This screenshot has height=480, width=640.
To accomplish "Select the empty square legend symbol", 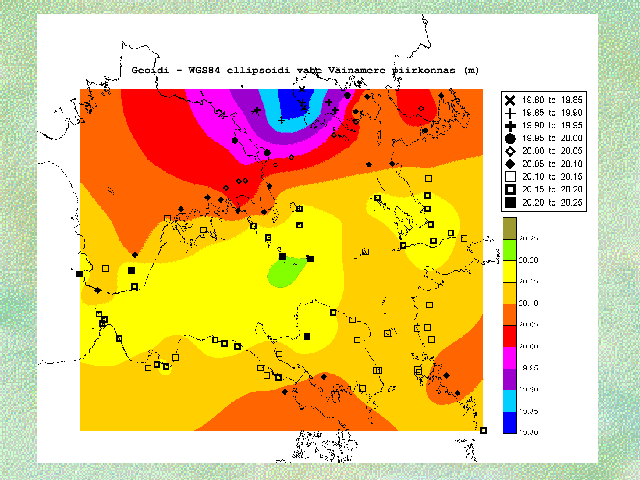I will click(510, 176).
